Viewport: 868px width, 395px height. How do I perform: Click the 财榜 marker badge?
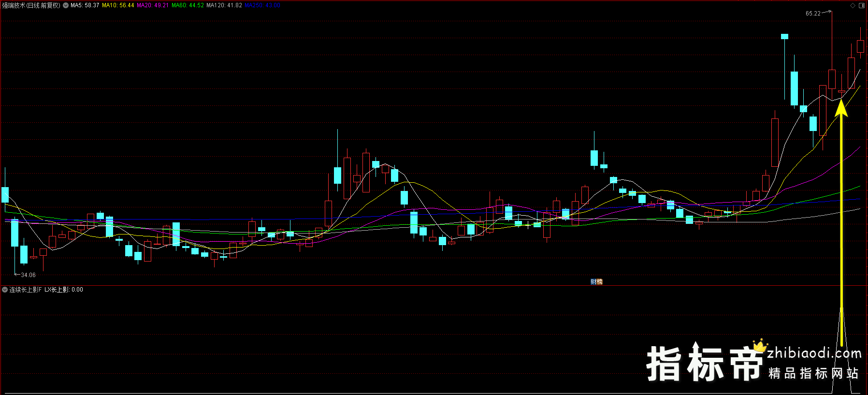(596, 282)
